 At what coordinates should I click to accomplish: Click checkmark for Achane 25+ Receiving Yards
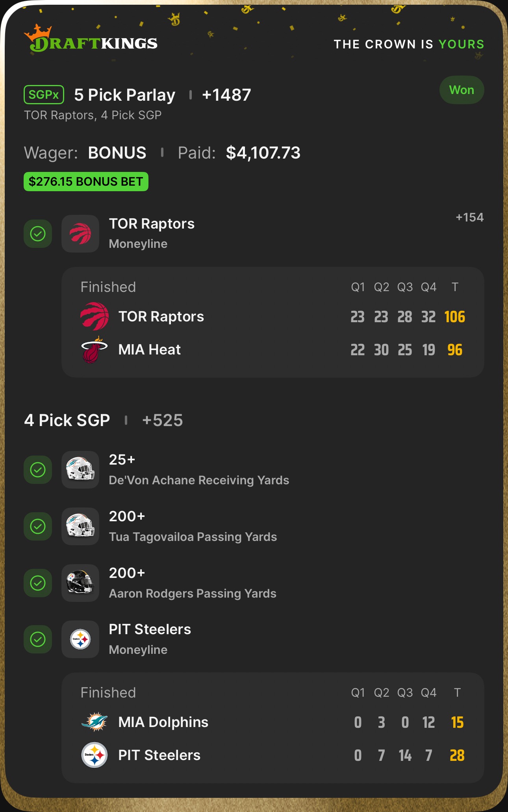[x=38, y=470]
